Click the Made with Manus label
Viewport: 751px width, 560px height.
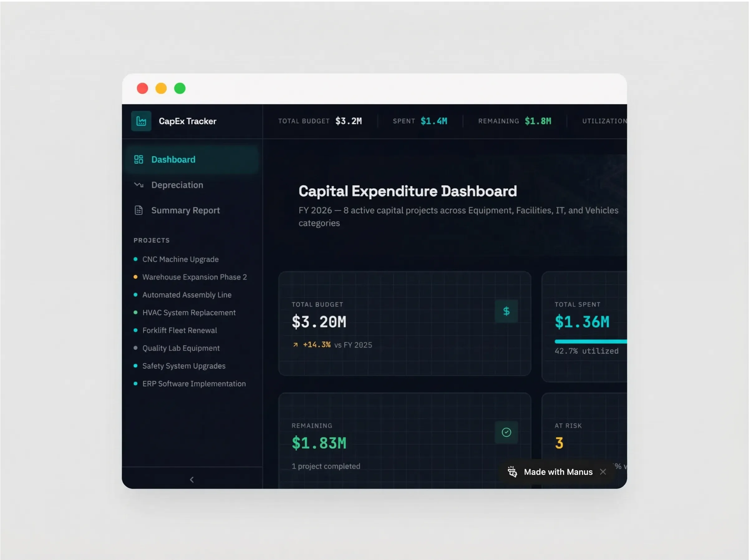coord(558,471)
